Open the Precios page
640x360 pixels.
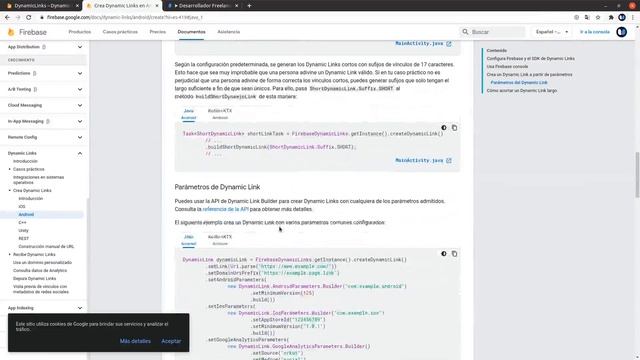click(x=158, y=32)
